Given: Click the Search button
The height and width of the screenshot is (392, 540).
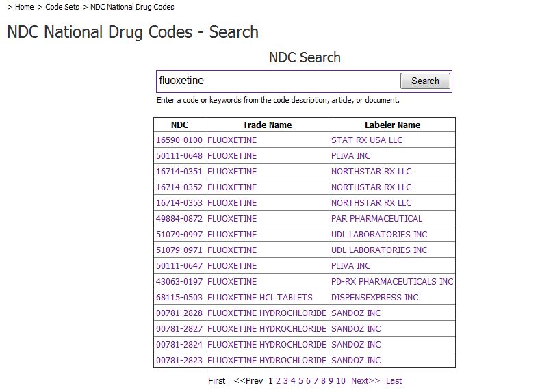Looking at the screenshot, I should tap(425, 81).
